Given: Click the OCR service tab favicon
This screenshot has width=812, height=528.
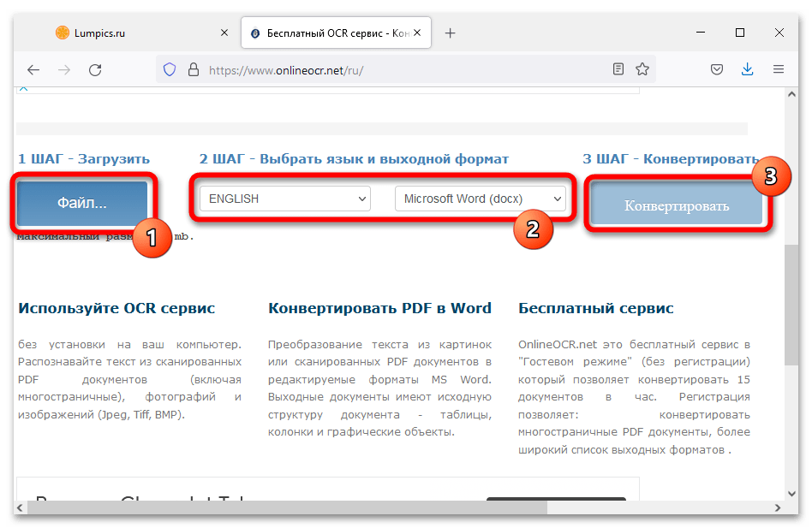Looking at the screenshot, I should 254,33.
